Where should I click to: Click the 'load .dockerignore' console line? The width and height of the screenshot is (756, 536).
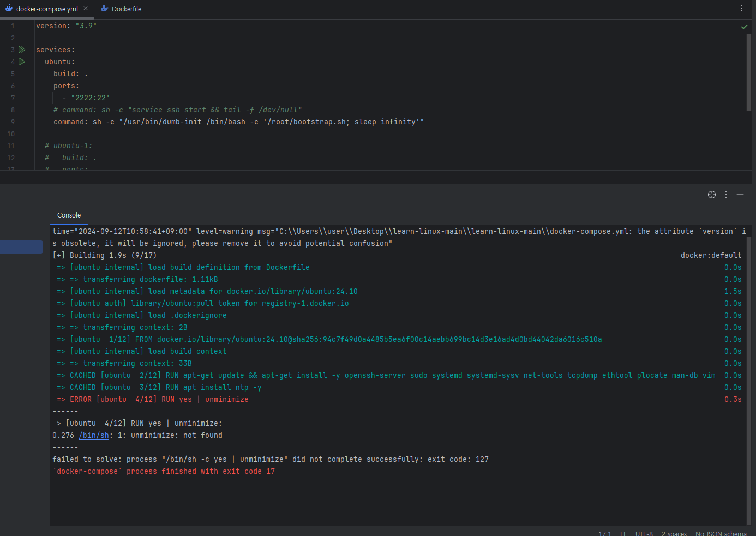142,315
